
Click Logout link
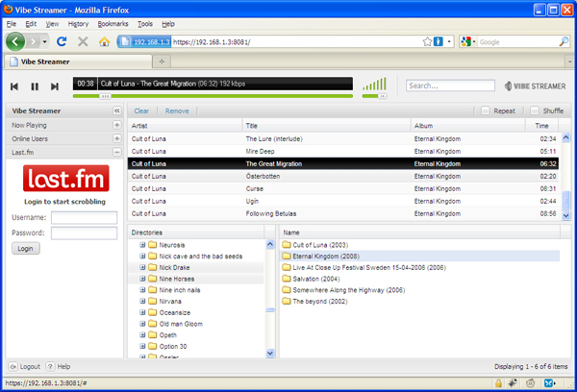coord(25,367)
